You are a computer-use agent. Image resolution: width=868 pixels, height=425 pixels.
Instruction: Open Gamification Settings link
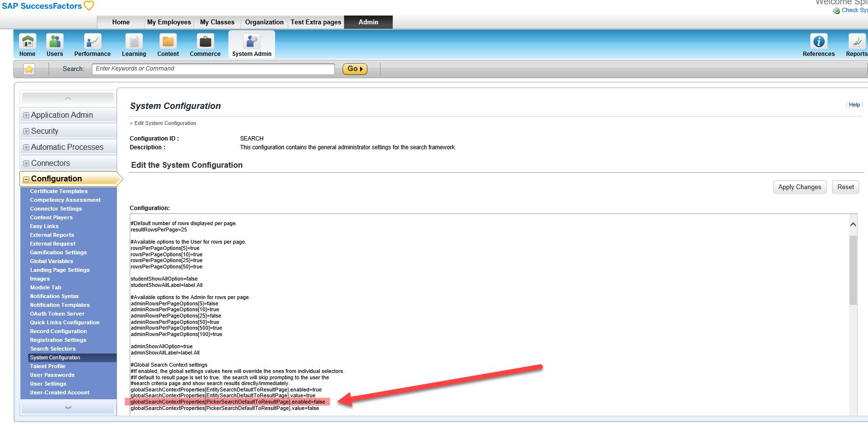[58, 252]
